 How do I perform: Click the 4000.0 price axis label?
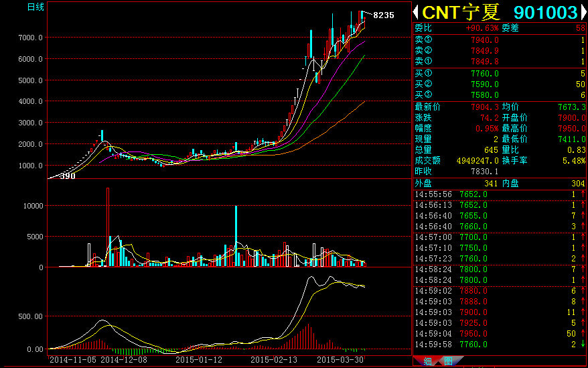[x=31, y=101]
